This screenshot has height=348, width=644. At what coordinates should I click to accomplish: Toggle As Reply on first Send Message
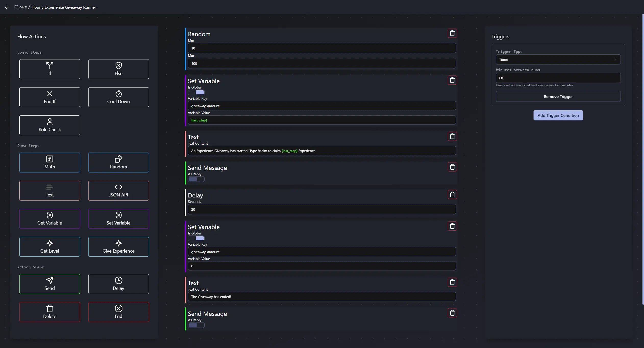coord(196,179)
